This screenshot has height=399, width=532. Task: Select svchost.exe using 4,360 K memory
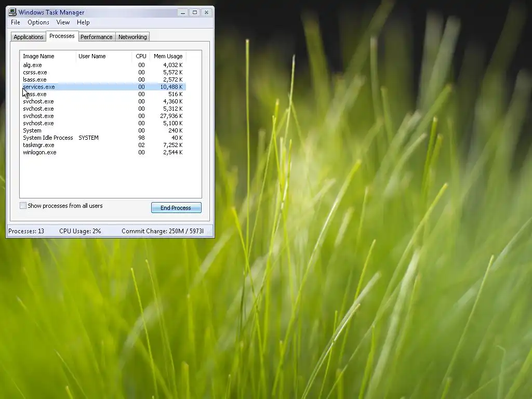click(x=104, y=101)
